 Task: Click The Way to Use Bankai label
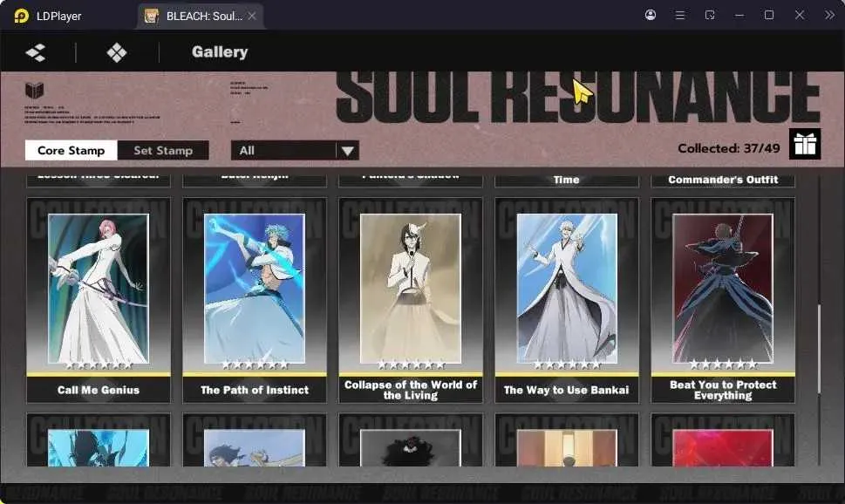(567, 390)
